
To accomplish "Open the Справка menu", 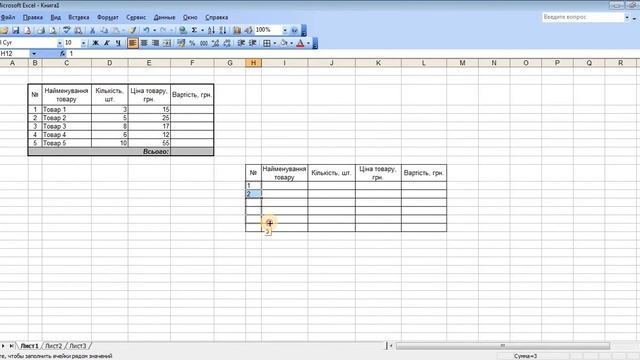I will click(x=216, y=18).
